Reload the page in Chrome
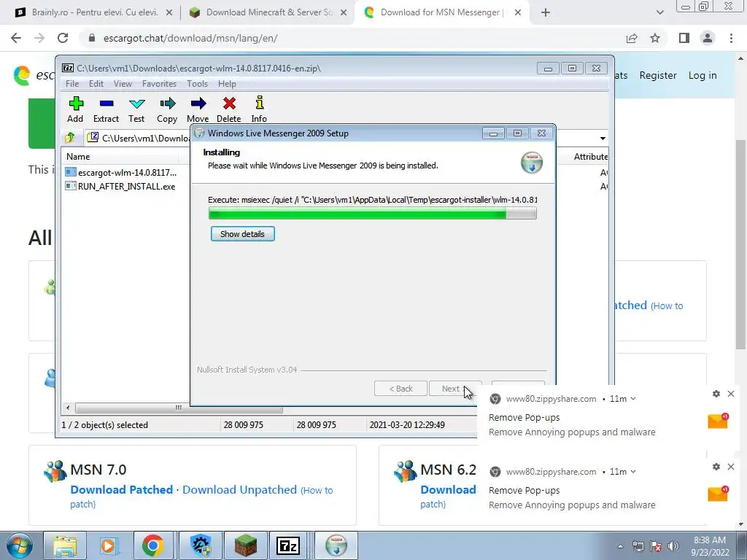 click(x=63, y=38)
